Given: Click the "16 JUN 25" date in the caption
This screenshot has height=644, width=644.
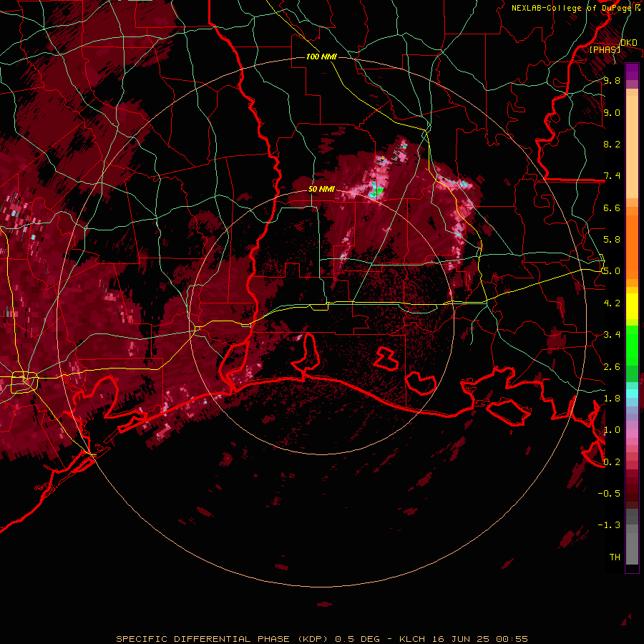Looking at the screenshot, I should [x=461, y=639].
